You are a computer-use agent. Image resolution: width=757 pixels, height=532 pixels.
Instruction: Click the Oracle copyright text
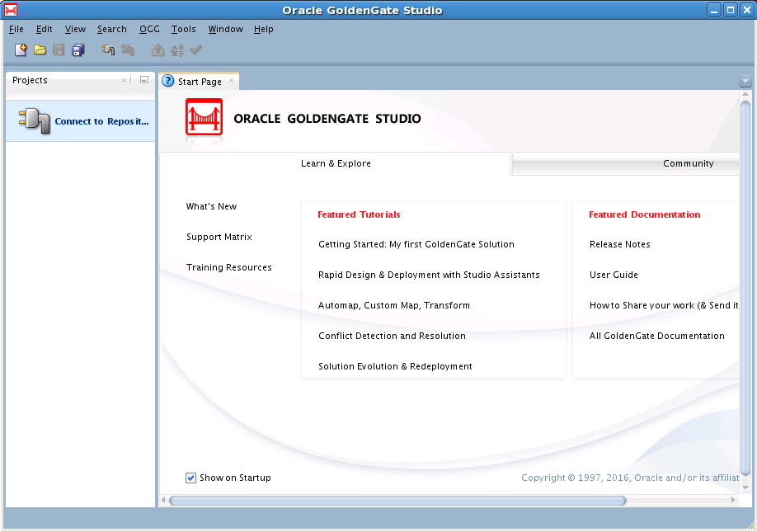630,478
